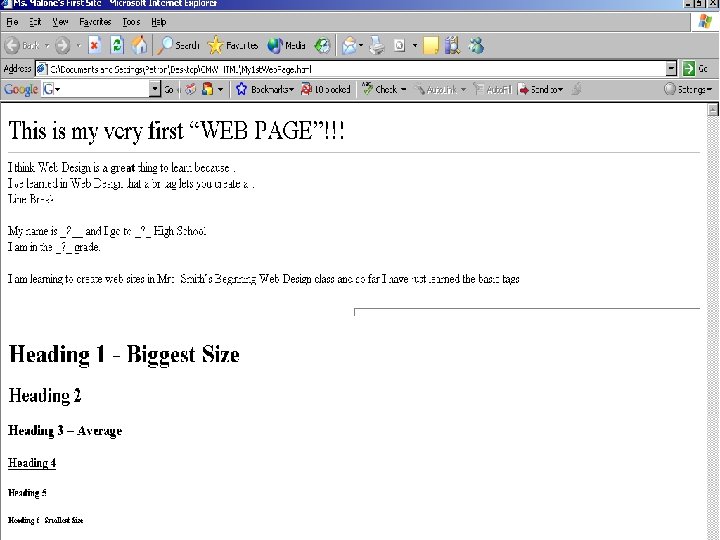This screenshot has width=720, height=540.
Task: Print the page with printer icon
Action: [x=377, y=45]
